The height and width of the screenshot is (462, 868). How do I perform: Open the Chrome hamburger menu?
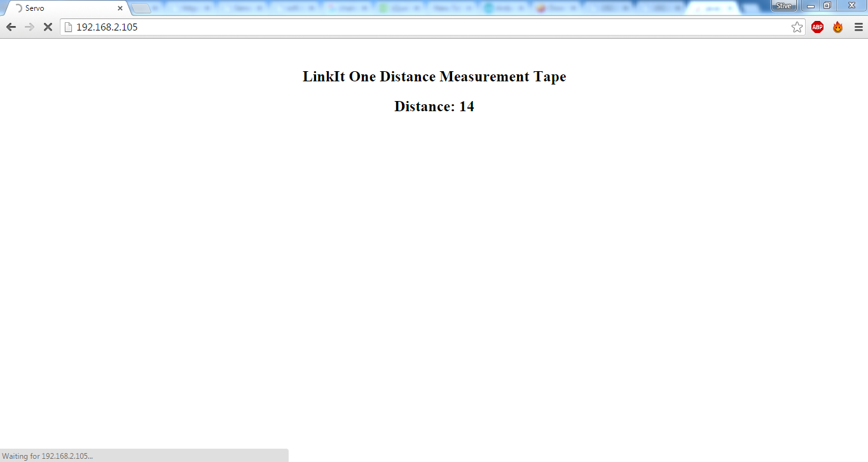click(x=858, y=27)
